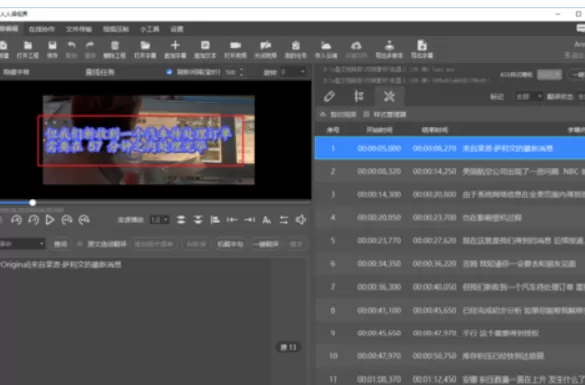Select subtitle row 11 starting at 00:01:08,370
Viewport: 585px width, 385px height.
click(450, 377)
